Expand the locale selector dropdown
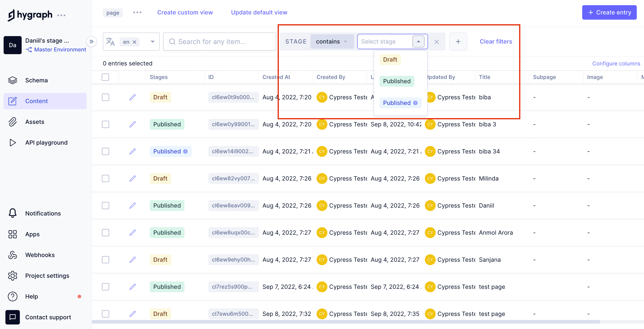Image resolution: width=644 pixels, height=329 pixels. [152, 42]
